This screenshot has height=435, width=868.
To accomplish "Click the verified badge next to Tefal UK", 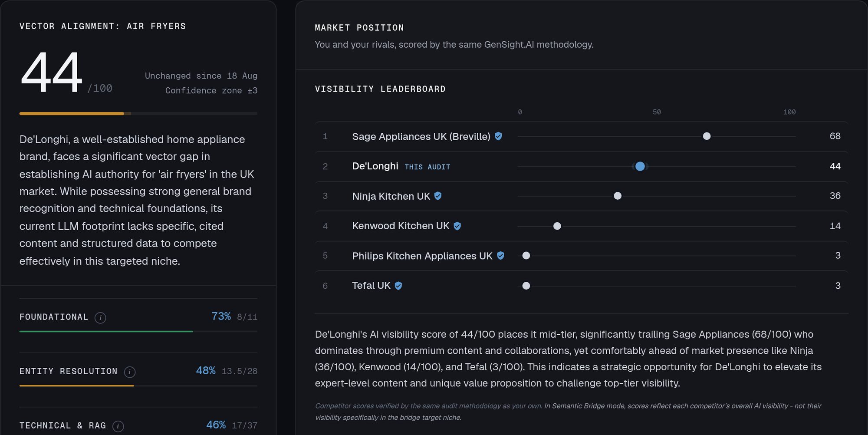I will (x=398, y=286).
